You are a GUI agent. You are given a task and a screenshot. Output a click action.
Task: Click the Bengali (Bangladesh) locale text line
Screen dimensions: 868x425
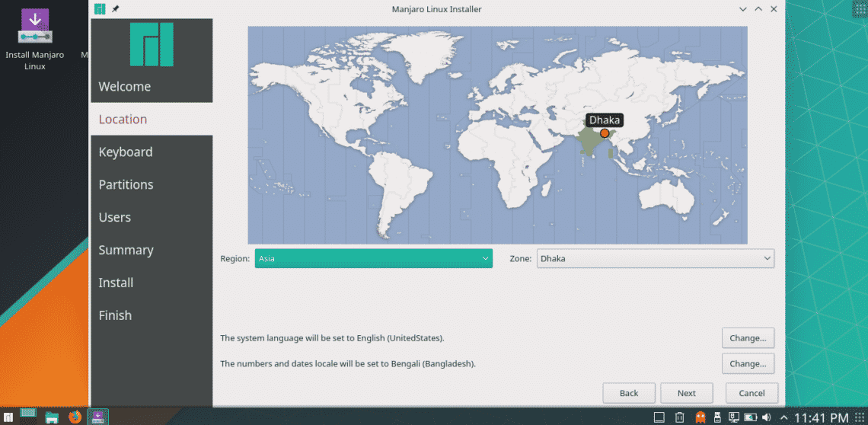[348, 364]
